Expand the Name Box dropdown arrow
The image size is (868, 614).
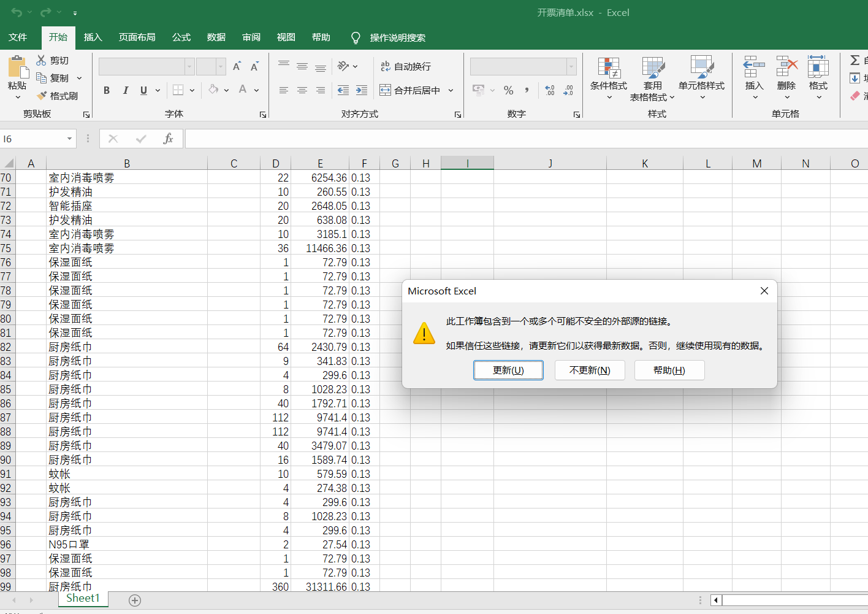point(69,139)
